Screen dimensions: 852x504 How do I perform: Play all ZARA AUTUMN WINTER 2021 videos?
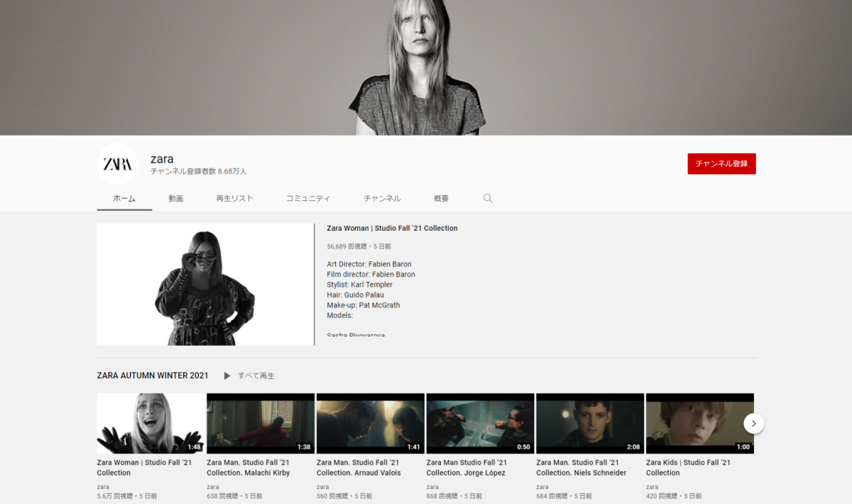pyautogui.click(x=248, y=376)
